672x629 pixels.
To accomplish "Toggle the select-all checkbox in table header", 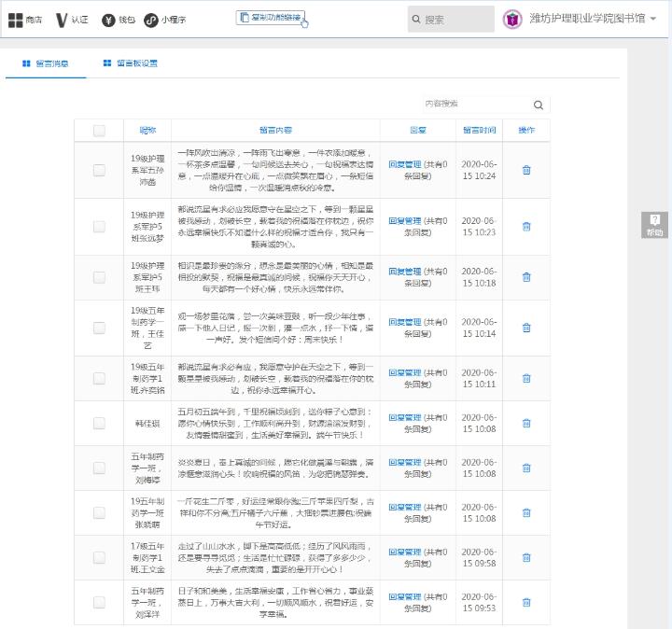I will (99, 131).
